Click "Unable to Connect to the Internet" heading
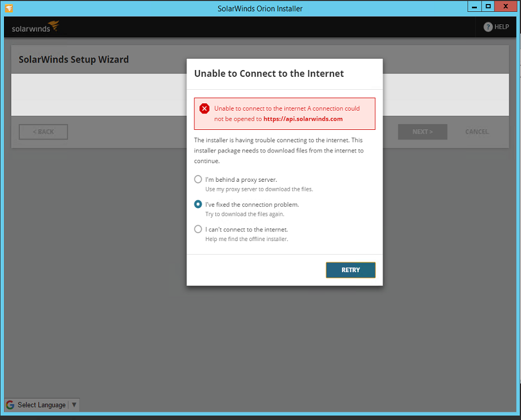Viewport: 521px width, 420px height. (x=269, y=73)
